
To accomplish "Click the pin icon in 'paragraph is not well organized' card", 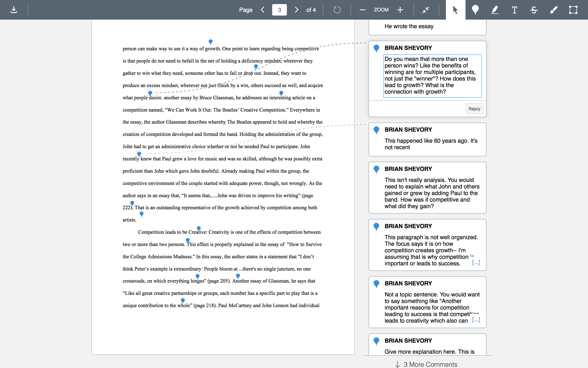I will point(376,227).
